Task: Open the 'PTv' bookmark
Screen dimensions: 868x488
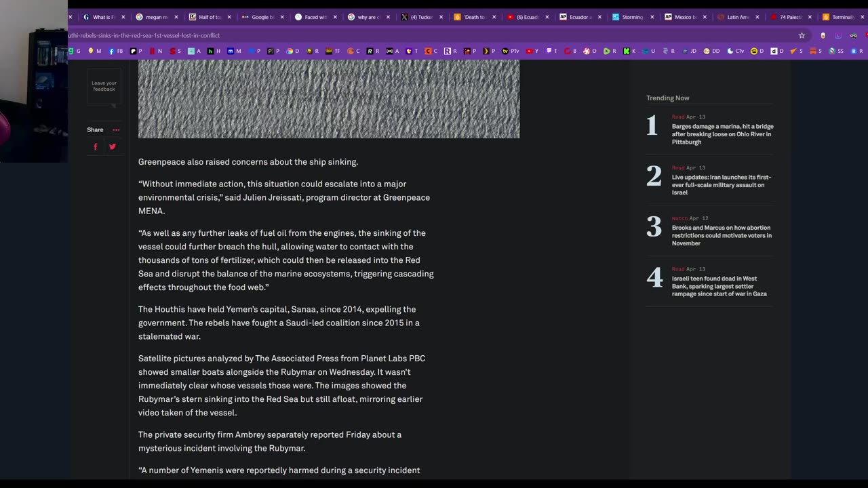Action: tap(510, 51)
